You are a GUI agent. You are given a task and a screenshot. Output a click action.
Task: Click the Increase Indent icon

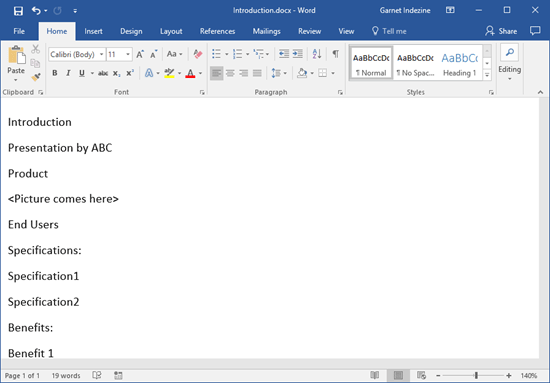tap(297, 54)
